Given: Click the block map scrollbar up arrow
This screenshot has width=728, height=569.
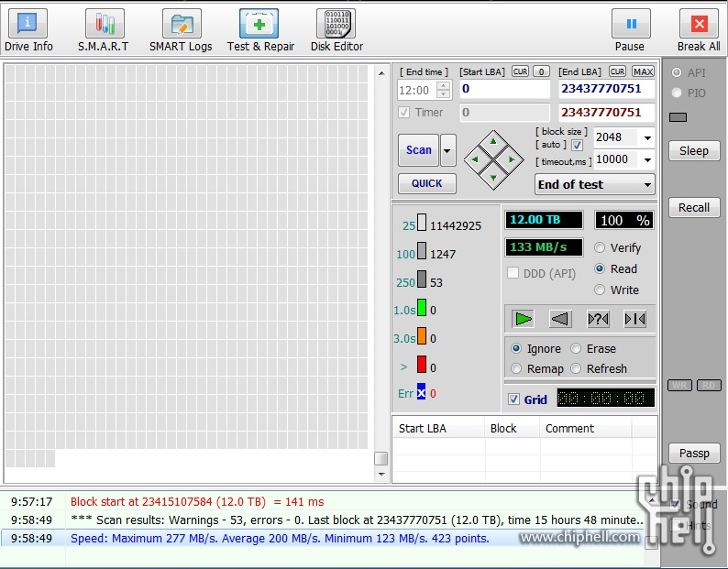Looking at the screenshot, I should 381,73.
